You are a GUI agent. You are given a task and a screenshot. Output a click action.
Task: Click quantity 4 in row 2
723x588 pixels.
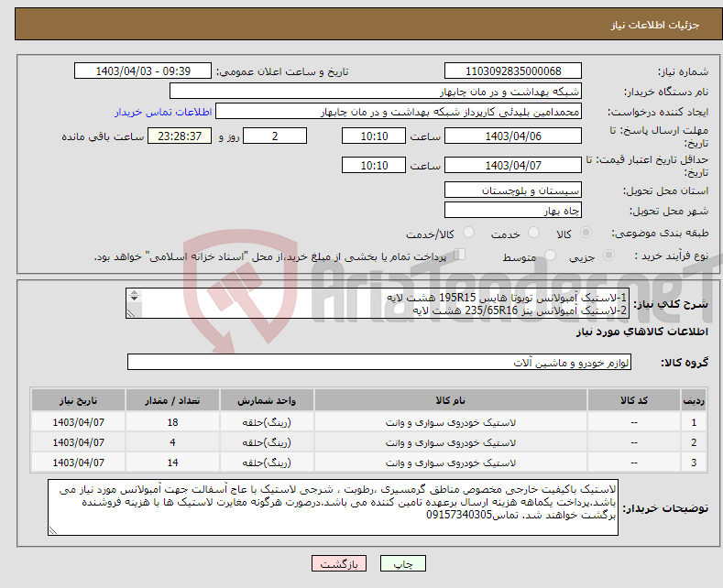point(172,442)
